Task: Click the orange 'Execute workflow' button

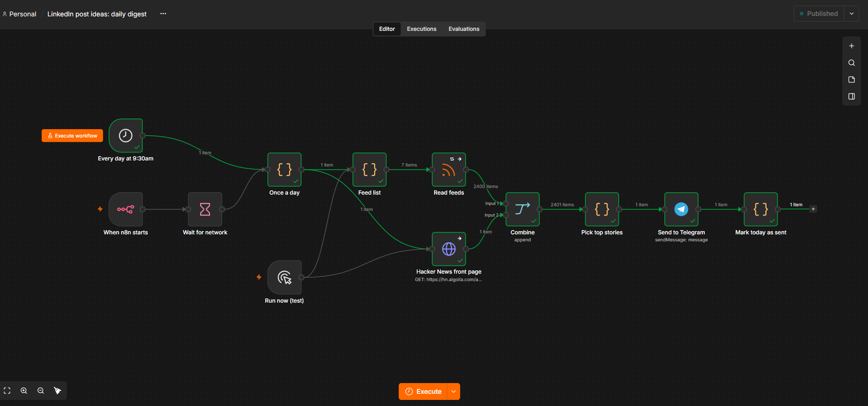Action: pos(72,136)
